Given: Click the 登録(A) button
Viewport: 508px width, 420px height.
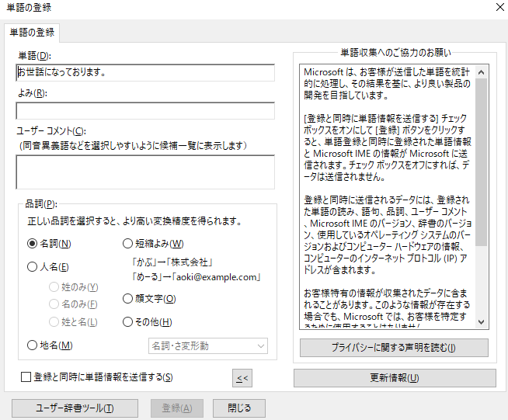Looking at the screenshot, I should 177,408.
